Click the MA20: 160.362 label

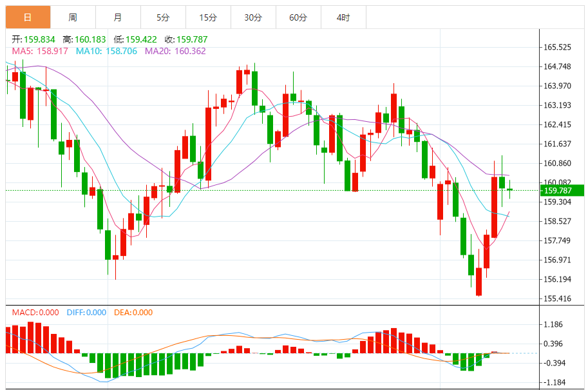click(x=175, y=51)
